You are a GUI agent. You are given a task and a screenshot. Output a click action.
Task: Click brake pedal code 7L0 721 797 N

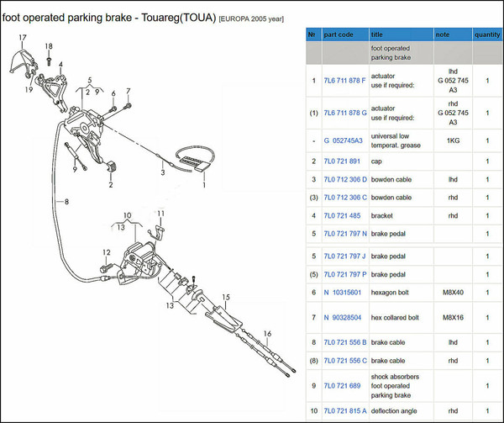344,233
